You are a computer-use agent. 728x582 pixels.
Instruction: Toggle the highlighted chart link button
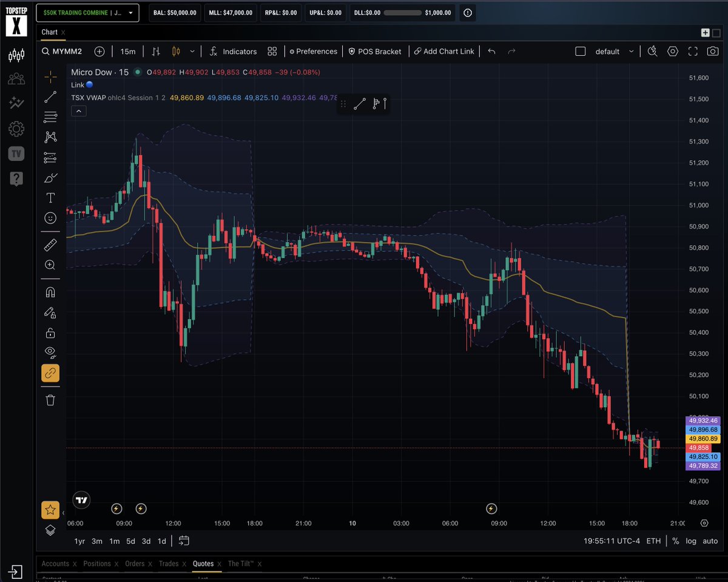[50, 373]
